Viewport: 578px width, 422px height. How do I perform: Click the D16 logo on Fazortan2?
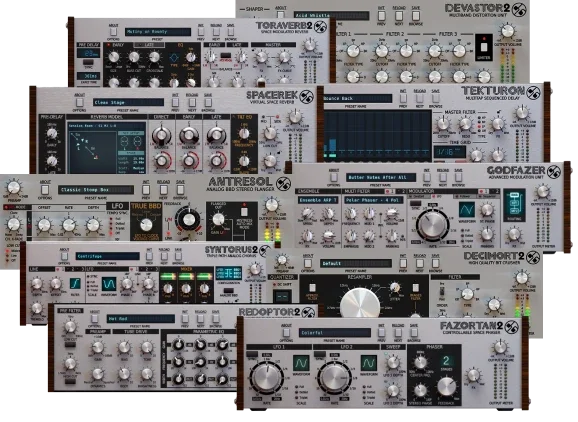click(x=512, y=327)
